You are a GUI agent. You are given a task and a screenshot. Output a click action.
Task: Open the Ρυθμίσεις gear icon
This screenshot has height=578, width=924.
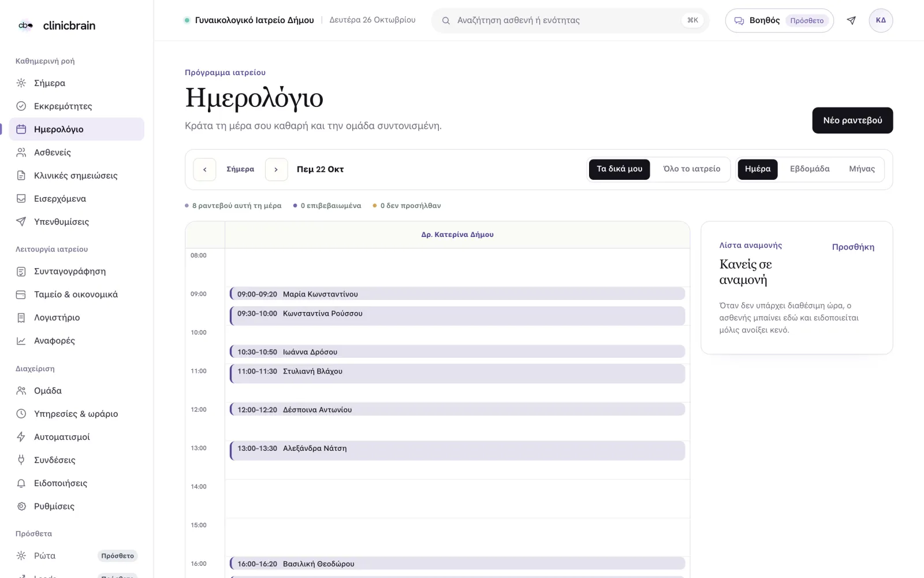(x=21, y=506)
